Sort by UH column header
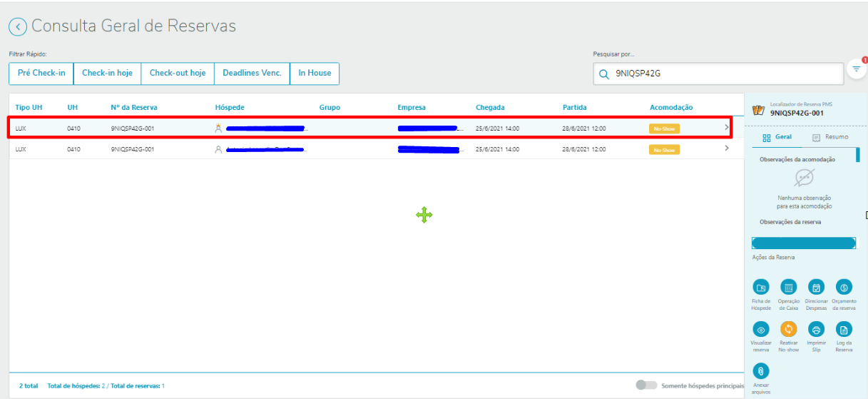 (x=73, y=107)
